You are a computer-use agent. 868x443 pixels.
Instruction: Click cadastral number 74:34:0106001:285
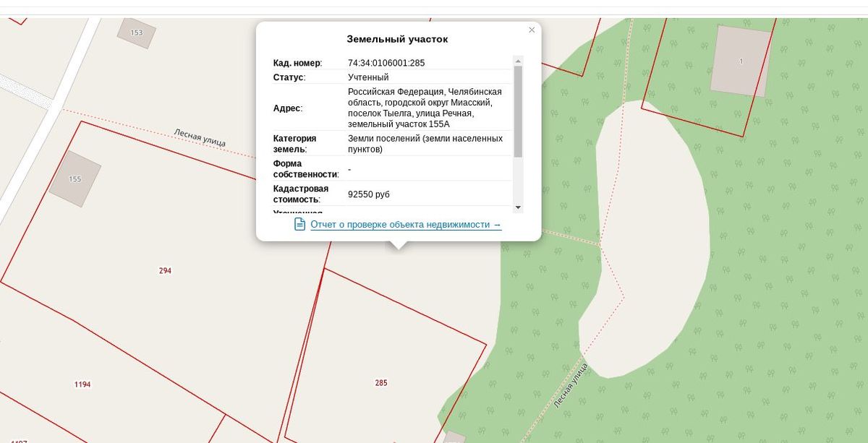pyautogui.click(x=386, y=63)
